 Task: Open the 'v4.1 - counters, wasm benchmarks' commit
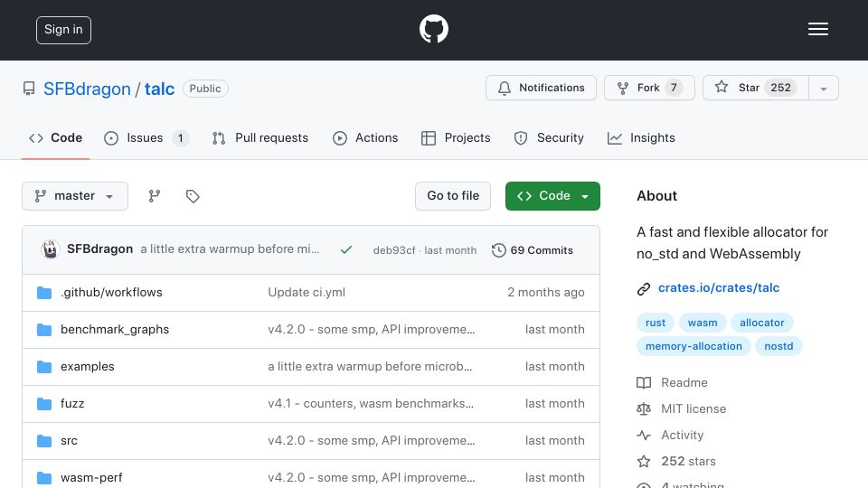[x=371, y=403]
